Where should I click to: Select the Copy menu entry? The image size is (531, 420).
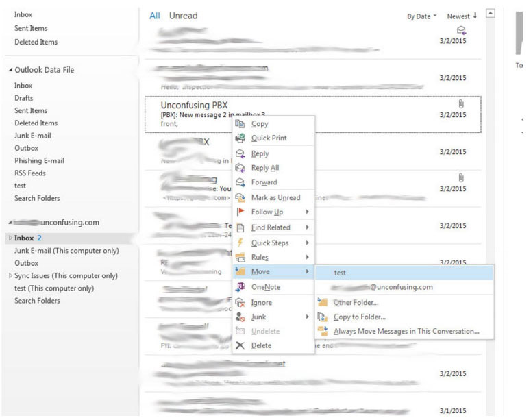(x=273, y=124)
